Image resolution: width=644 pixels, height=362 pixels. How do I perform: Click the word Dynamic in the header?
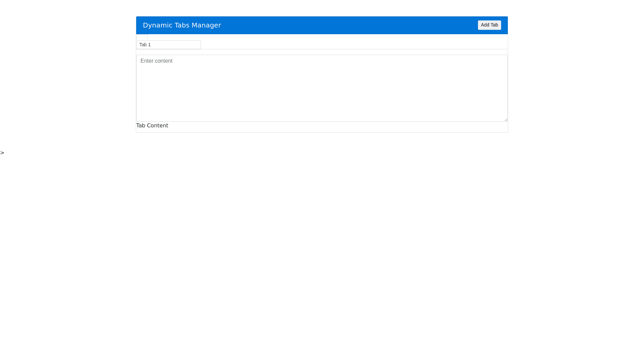point(157,25)
